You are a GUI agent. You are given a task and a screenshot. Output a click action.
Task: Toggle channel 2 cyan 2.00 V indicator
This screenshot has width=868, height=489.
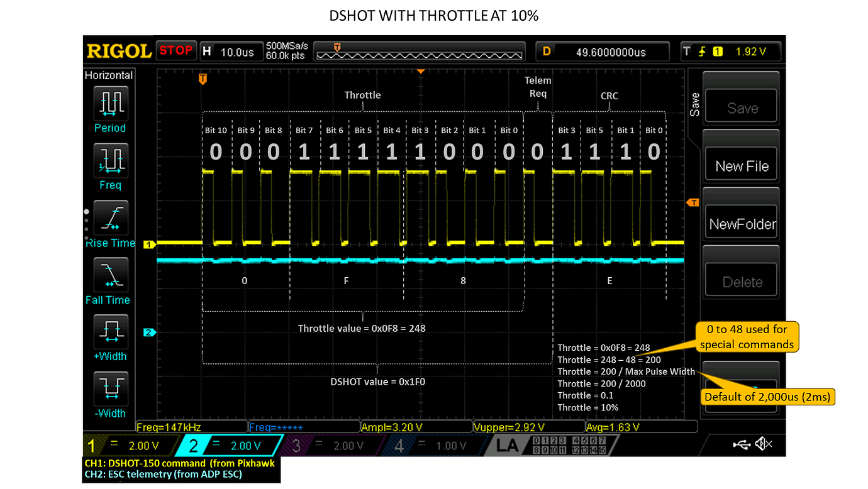point(230,446)
